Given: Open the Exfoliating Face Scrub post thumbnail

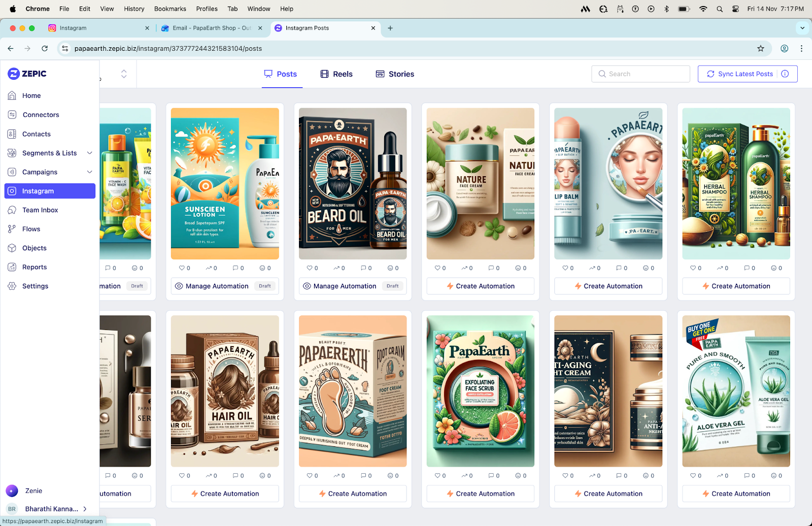Looking at the screenshot, I should [x=481, y=391].
